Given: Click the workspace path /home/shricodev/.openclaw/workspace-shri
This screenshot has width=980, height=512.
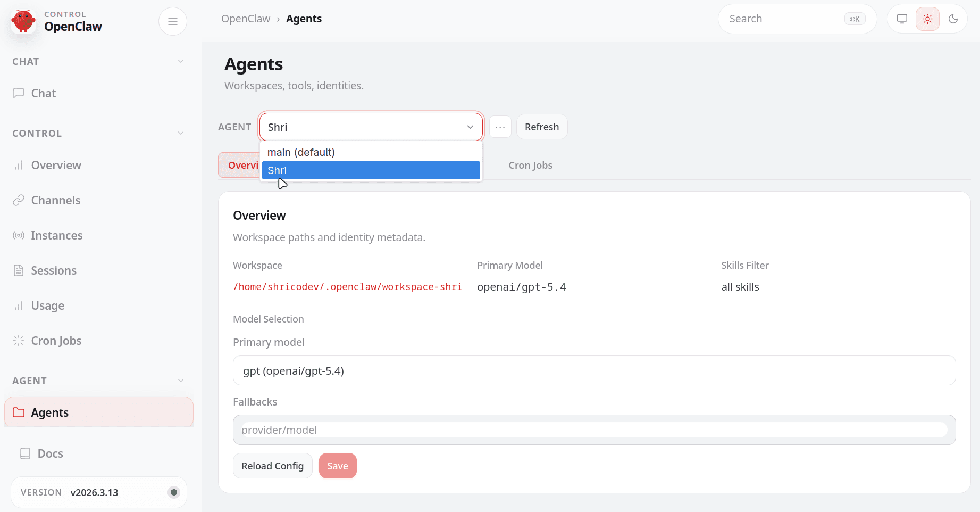Looking at the screenshot, I should [x=348, y=287].
